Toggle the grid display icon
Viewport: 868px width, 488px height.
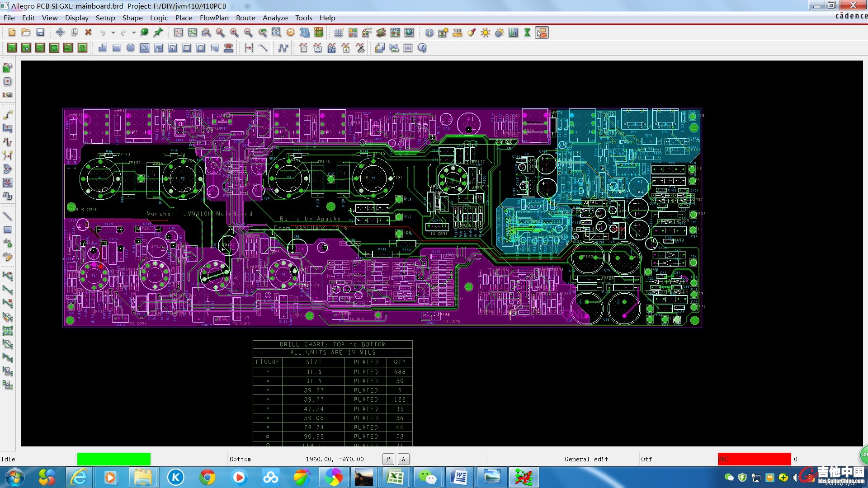tap(339, 33)
